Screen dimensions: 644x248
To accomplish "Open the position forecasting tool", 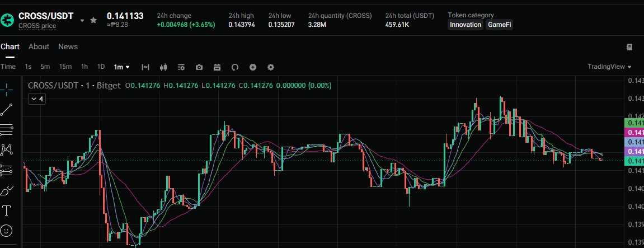I will pos(7,170).
